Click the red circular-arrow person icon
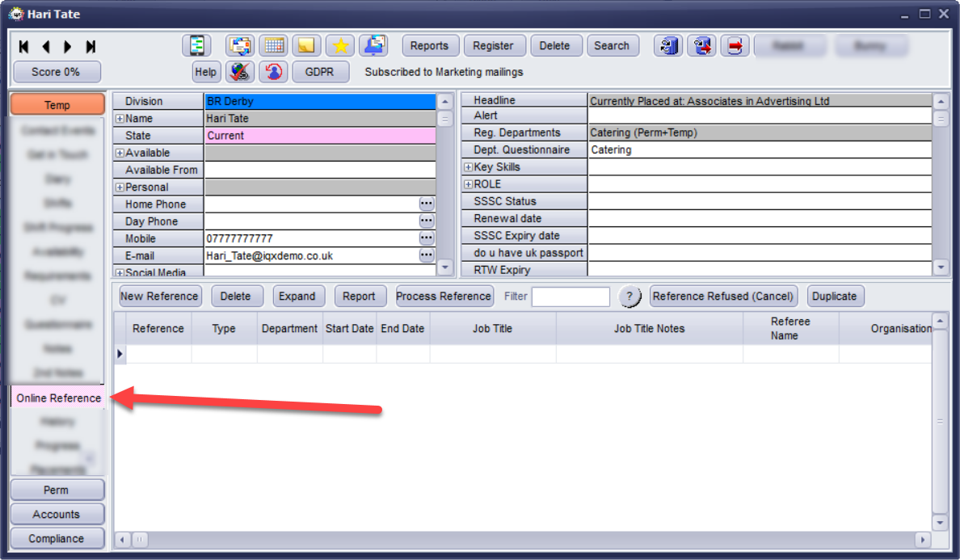This screenshot has height=560, width=960. (273, 72)
